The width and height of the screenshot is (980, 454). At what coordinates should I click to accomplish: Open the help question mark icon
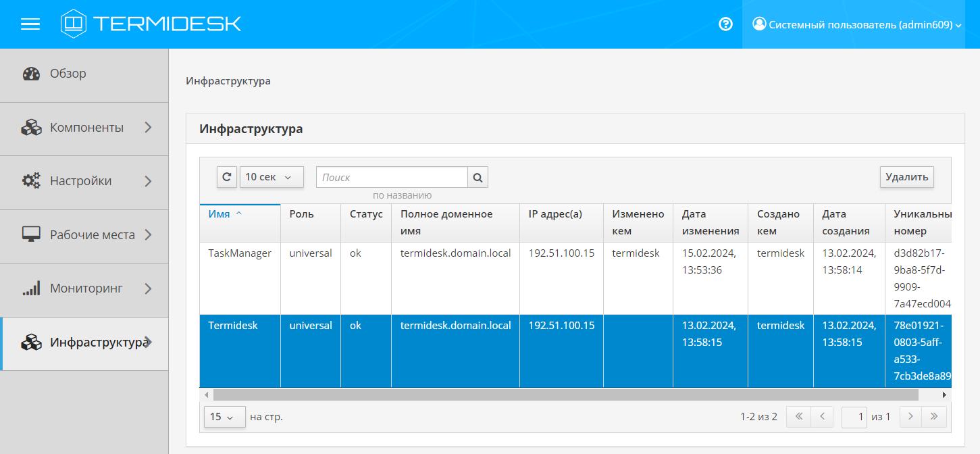pos(726,24)
